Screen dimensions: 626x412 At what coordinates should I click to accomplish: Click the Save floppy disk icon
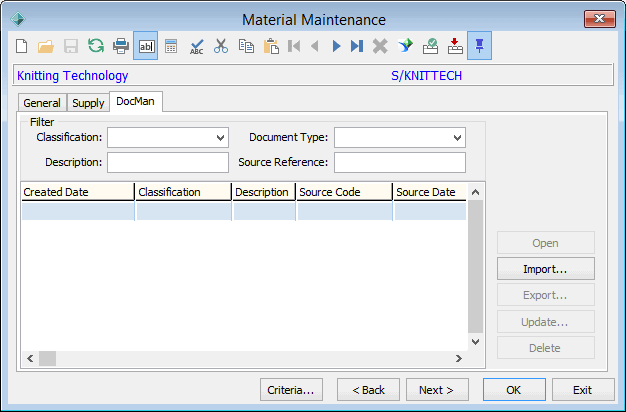pyautogui.click(x=71, y=46)
